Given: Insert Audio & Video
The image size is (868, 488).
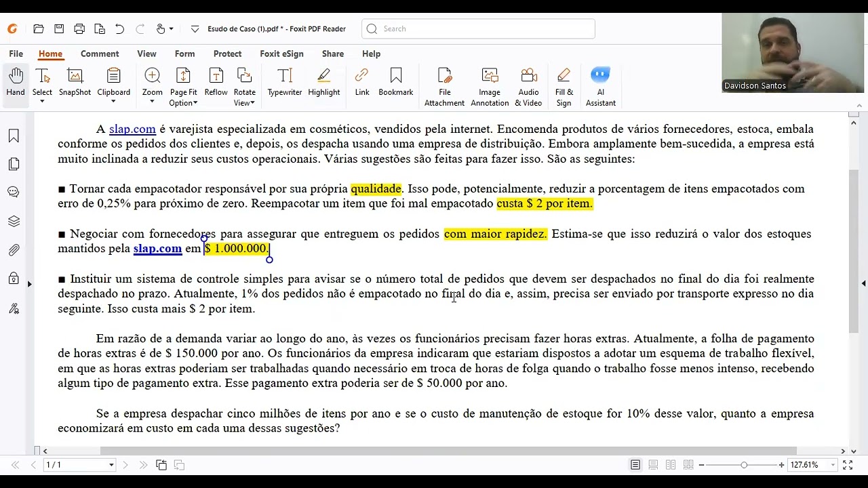Looking at the screenshot, I should [x=528, y=87].
